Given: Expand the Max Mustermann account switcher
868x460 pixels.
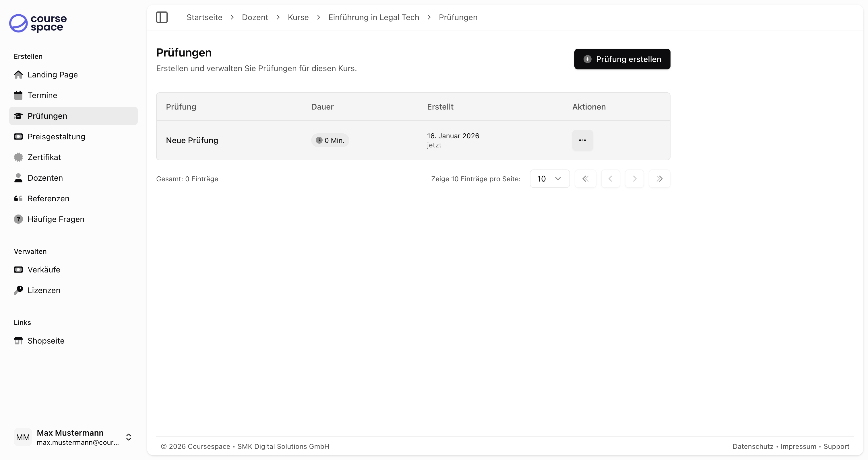Looking at the screenshot, I should 128,437.
